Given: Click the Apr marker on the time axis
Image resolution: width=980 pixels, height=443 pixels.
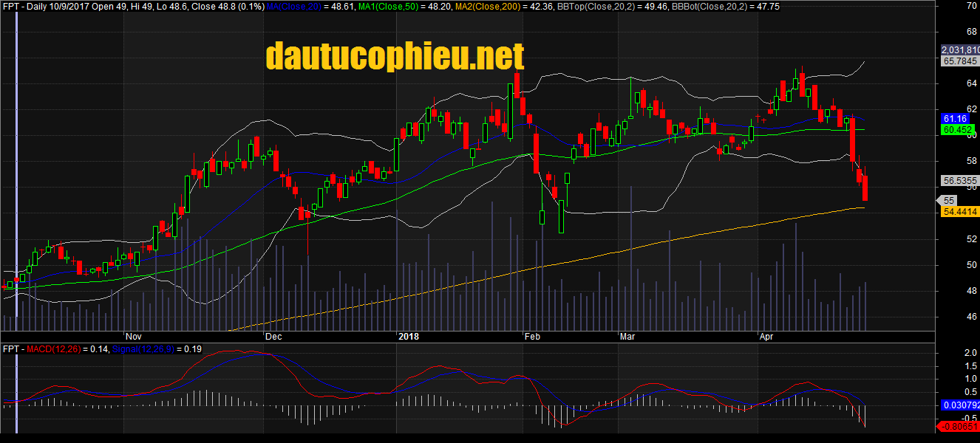Looking at the screenshot, I should click(767, 336).
